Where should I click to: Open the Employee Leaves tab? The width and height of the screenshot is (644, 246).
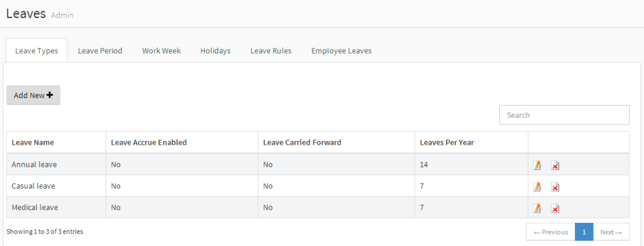341,51
